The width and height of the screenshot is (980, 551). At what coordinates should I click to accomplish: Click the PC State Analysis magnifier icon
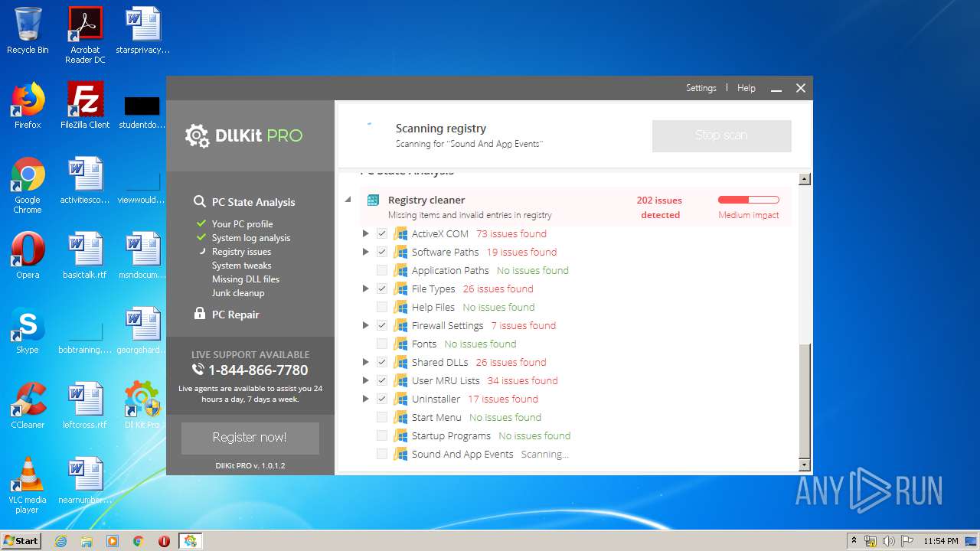199,201
